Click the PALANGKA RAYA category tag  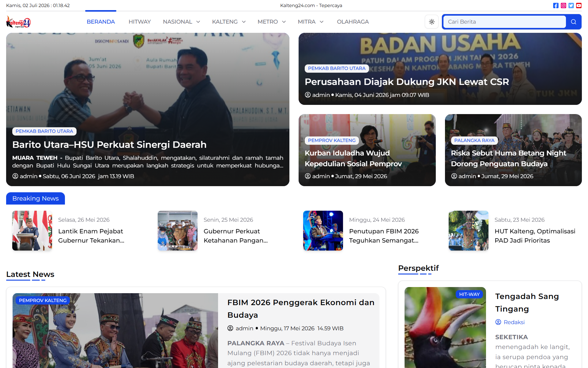point(474,140)
